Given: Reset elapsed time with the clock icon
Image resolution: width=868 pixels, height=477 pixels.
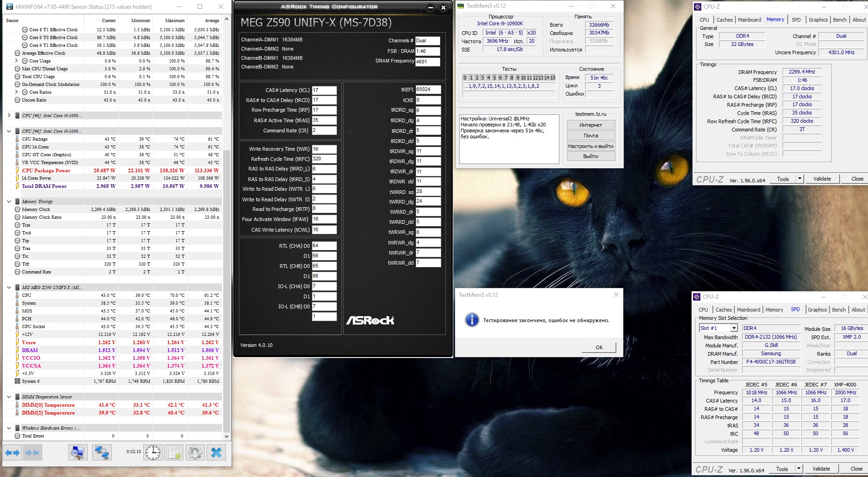Looking at the screenshot, I should [153, 453].
